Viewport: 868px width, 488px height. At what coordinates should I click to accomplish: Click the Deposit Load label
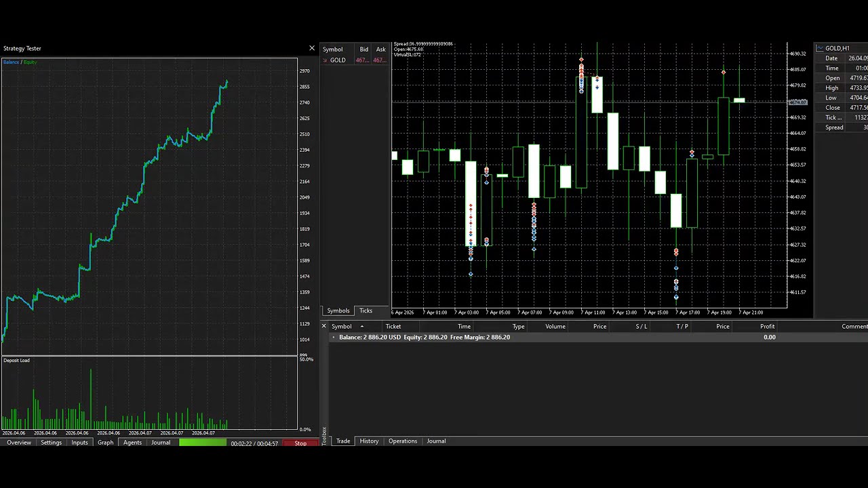16,360
